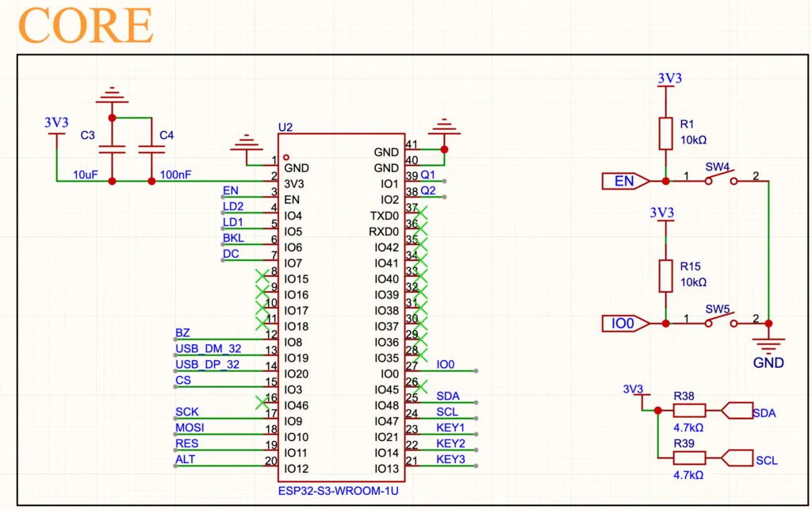
Task: Click the SDA port symbol beside R38
Action: [x=737, y=411]
